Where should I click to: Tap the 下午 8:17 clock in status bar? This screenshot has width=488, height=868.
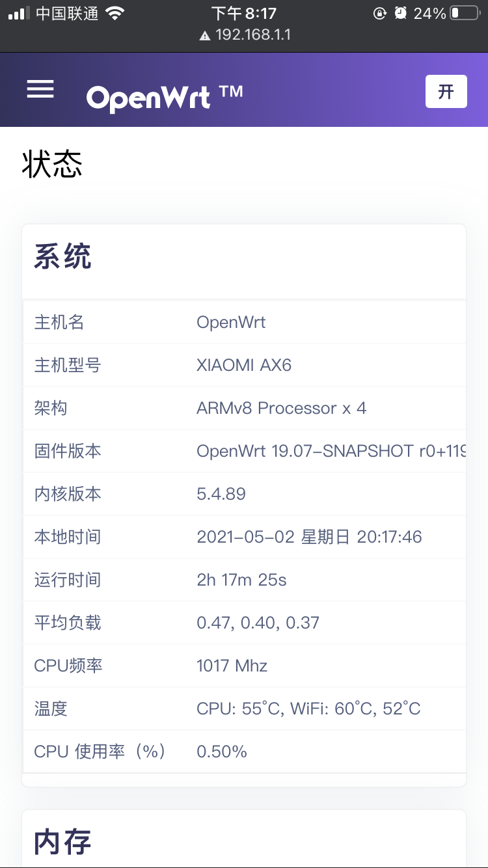pyautogui.click(x=244, y=13)
